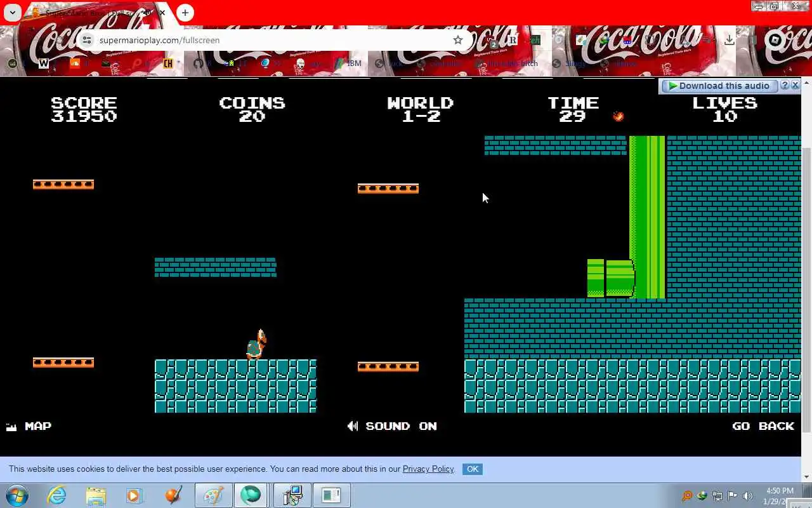The image size is (812, 508).
Task: Open the IBM bookmark
Action: tap(348, 63)
